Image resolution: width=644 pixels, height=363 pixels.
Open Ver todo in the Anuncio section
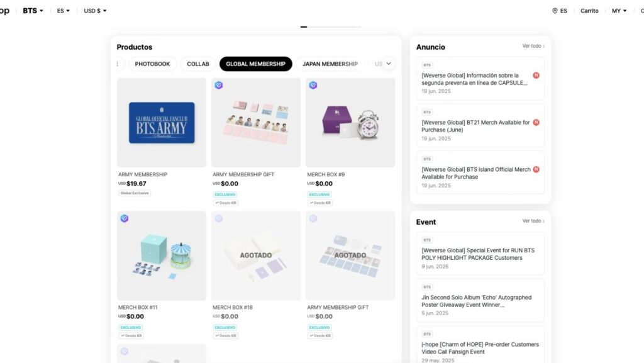tap(533, 46)
